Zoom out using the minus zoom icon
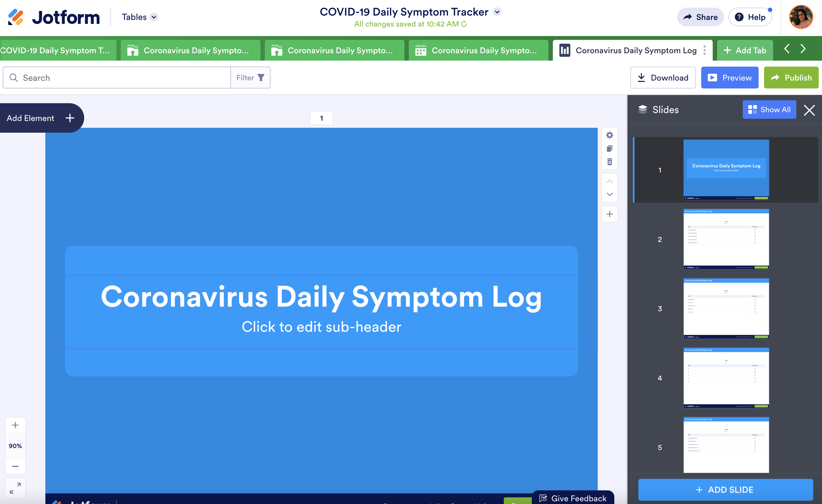Viewport: 822px width, 504px height. point(15,466)
